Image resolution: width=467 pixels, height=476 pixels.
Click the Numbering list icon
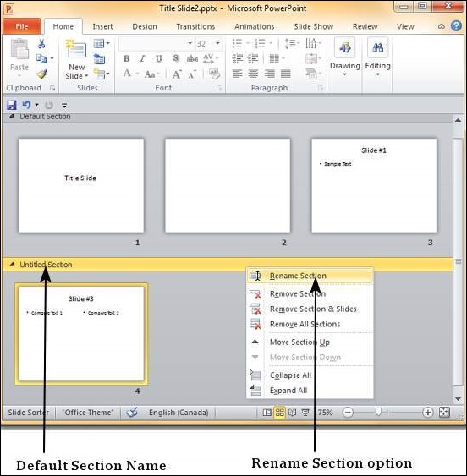[x=260, y=43]
